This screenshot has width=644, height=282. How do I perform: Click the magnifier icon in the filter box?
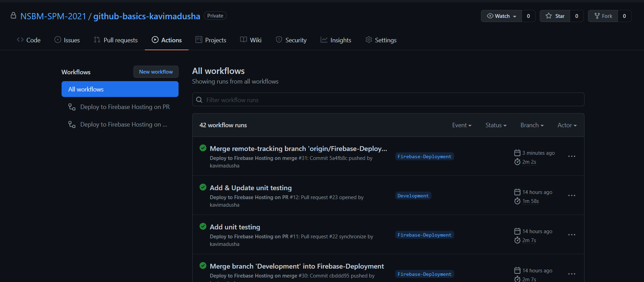199,100
